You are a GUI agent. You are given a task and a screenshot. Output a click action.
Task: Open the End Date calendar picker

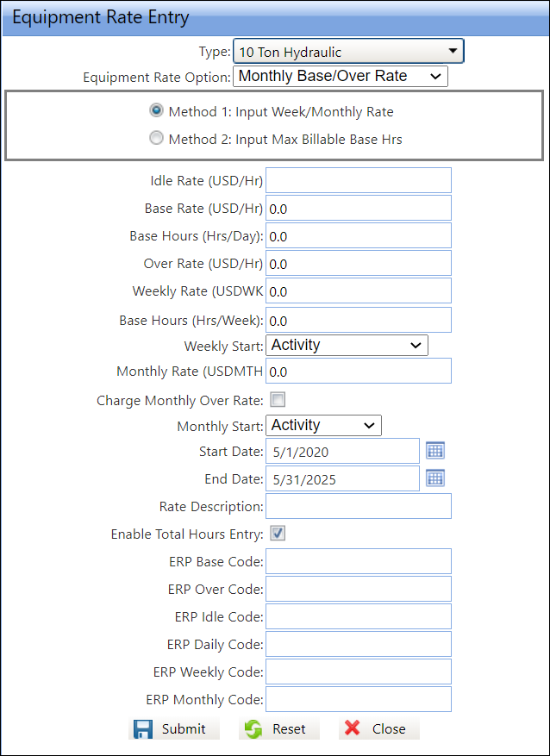435,478
